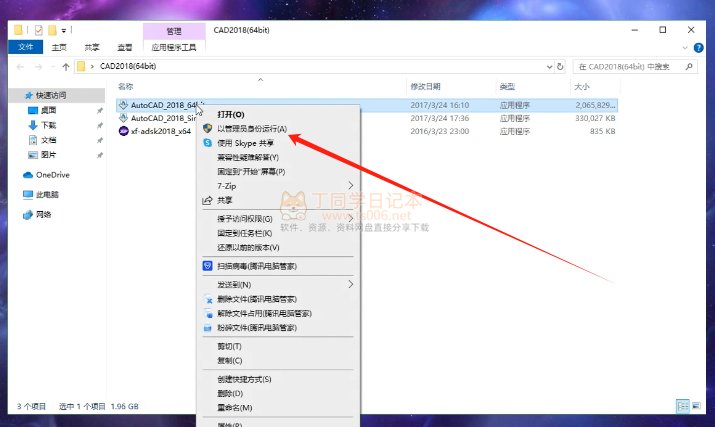715x427 pixels.
Task: Expand the 7-Zip submenu
Action: (350, 185)
